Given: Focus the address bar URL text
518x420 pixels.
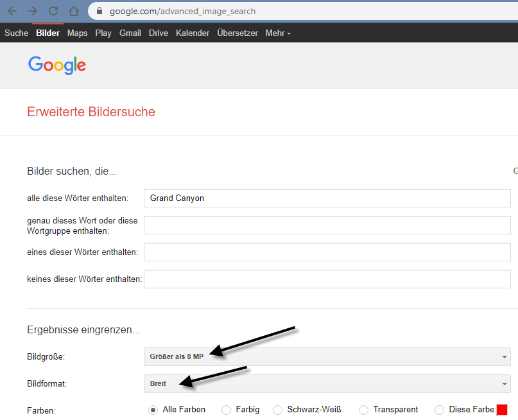Looking at the screenshot, I should coord(182,11).
